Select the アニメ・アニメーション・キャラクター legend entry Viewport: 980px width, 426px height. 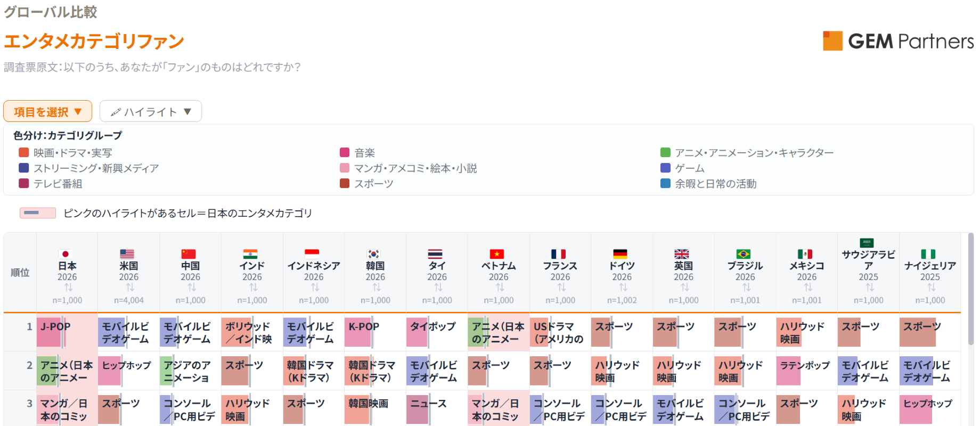747,153
